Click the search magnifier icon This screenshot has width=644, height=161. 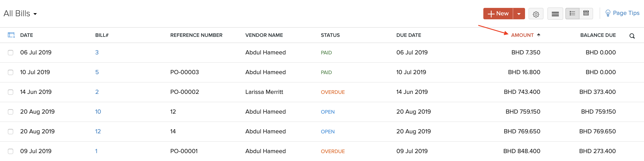(632, 36)
